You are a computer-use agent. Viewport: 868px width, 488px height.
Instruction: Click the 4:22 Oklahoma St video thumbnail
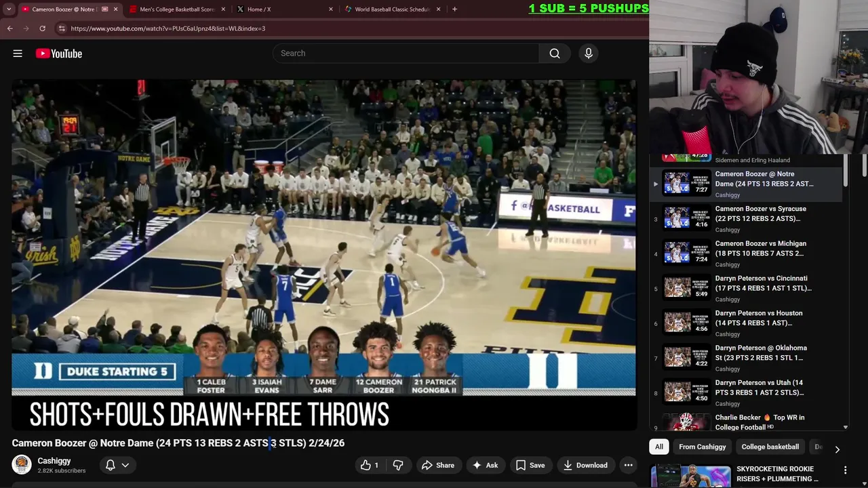687,357
